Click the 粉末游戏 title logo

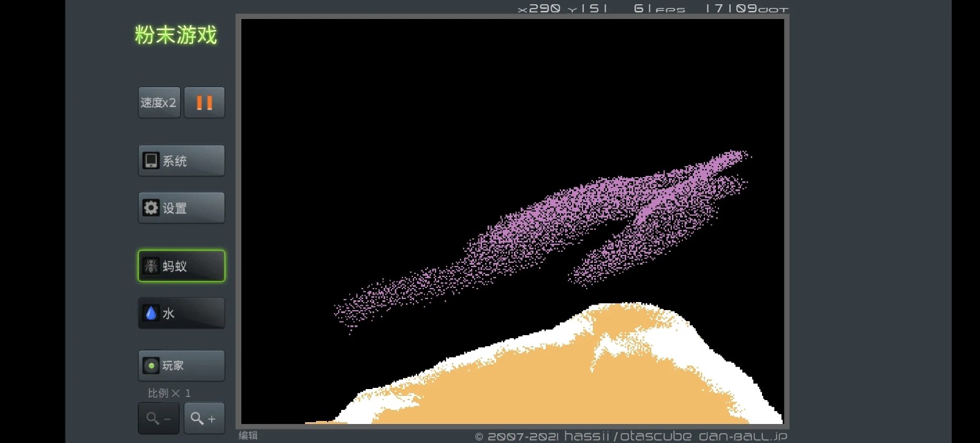pyautogui.click(x=176, y=35)
